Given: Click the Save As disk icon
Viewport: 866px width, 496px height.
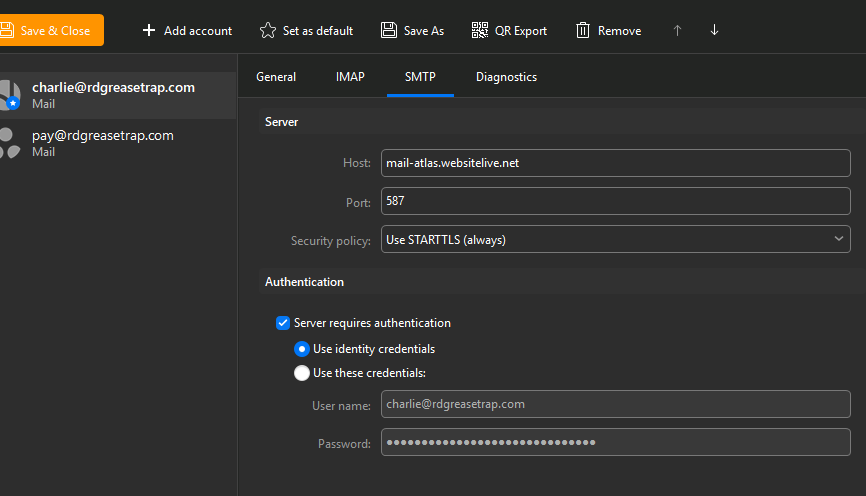Looking at the screenshot, I should click(389, 31).
